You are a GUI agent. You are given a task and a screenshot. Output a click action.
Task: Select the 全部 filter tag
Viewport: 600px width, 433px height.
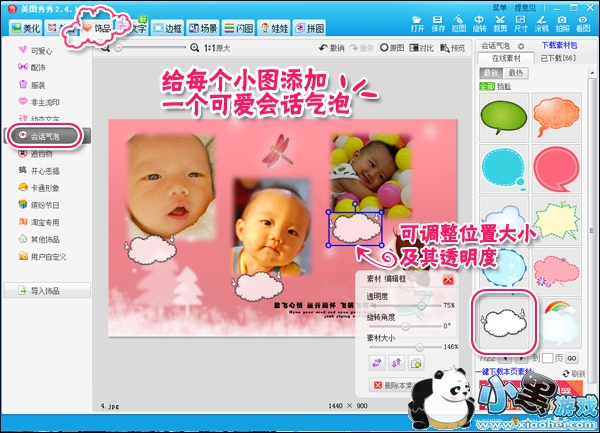tap(487, 86)
